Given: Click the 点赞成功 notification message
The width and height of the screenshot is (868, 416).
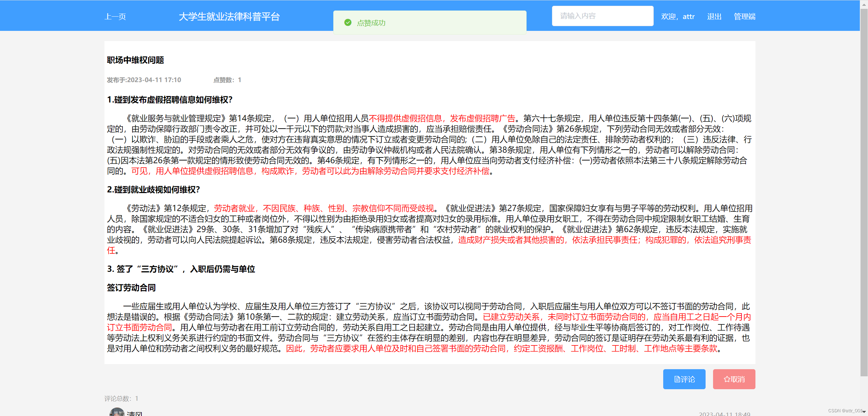Looking at the screenshot, I should point(371,23).
